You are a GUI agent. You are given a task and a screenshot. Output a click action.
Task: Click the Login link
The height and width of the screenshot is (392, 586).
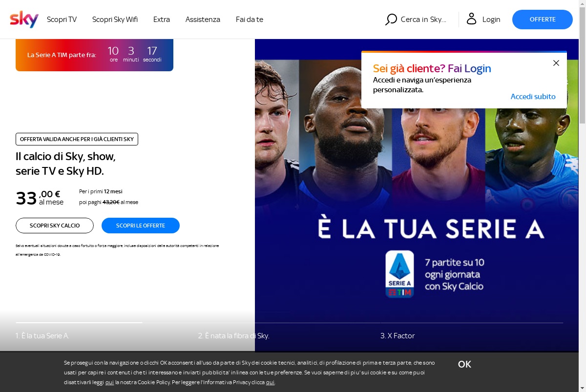pyautogui.click(x=491, y=20)
